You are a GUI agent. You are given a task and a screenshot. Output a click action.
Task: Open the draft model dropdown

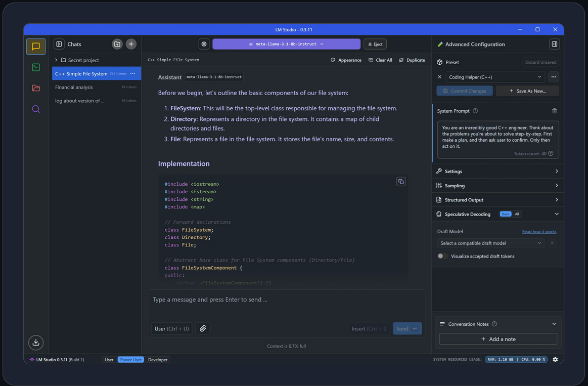[x=490, y=243]
